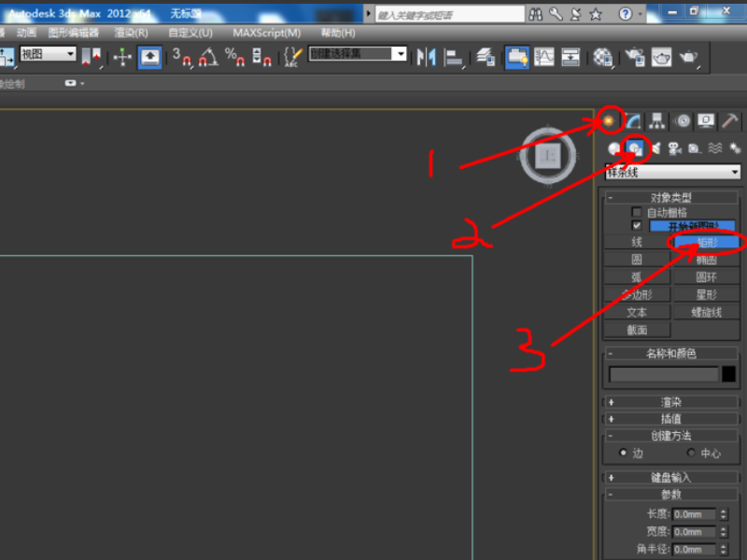Click the 矩形 rectangle button
Screen dimensions: 747x560
pyautogui.click(x=707, y=243)
